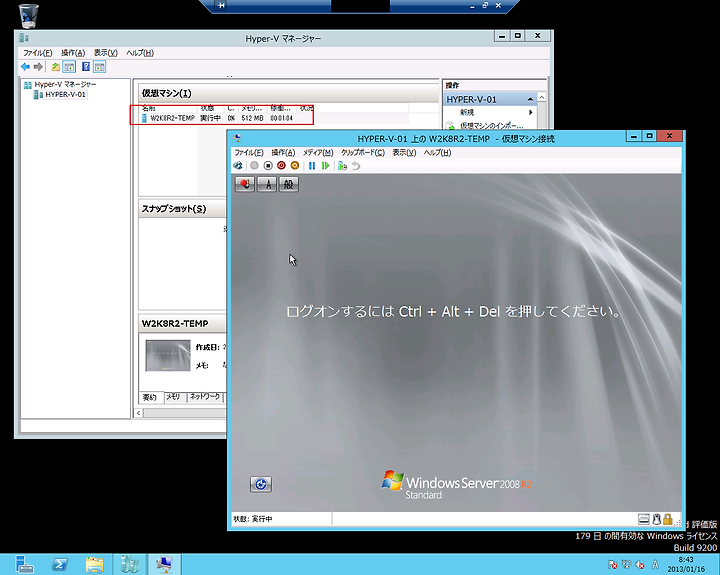Click the greyed Start VM toolbar icon
The image size is (720, 575).
click(254, 166)
